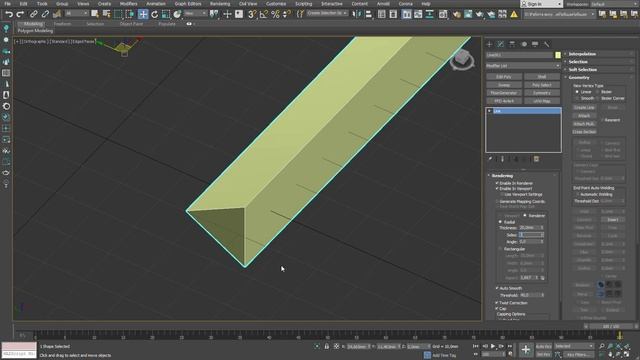Toggle the 3D Snaps icon
Image resolution: width=640 pixels, height=360 pixels.
(252, 14)
